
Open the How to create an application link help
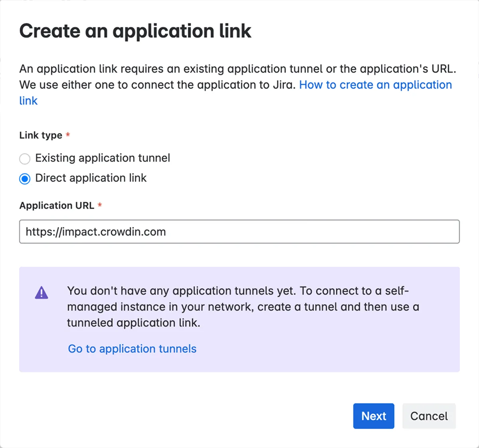376,85
